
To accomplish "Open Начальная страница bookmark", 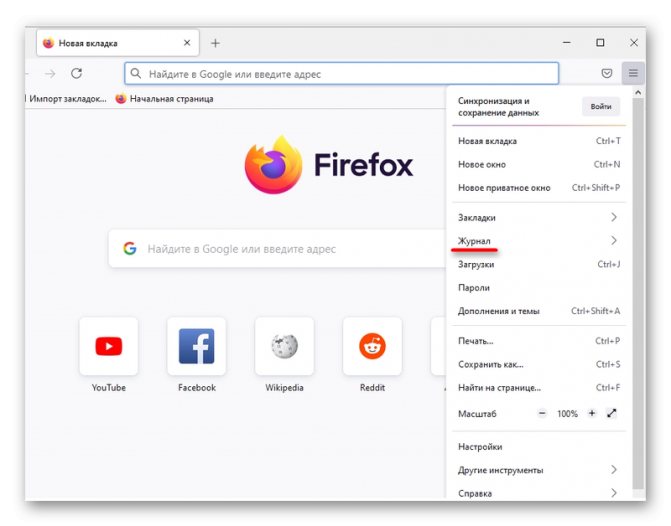I will tap(164, 98).
